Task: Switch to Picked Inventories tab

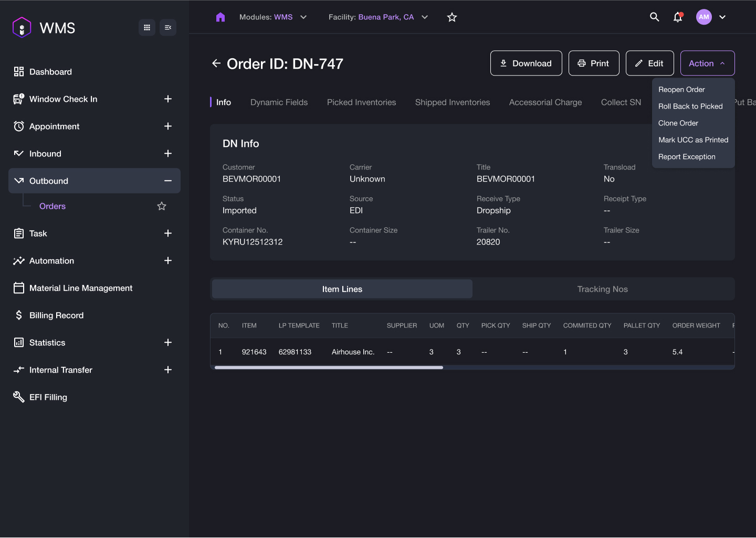Action: click(x=361, y=102)
